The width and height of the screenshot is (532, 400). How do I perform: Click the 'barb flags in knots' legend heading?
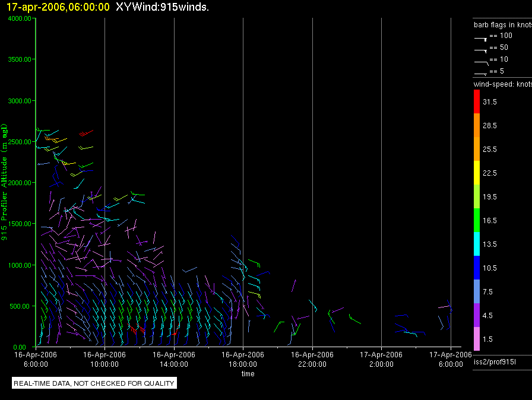(x=503, y=25)
